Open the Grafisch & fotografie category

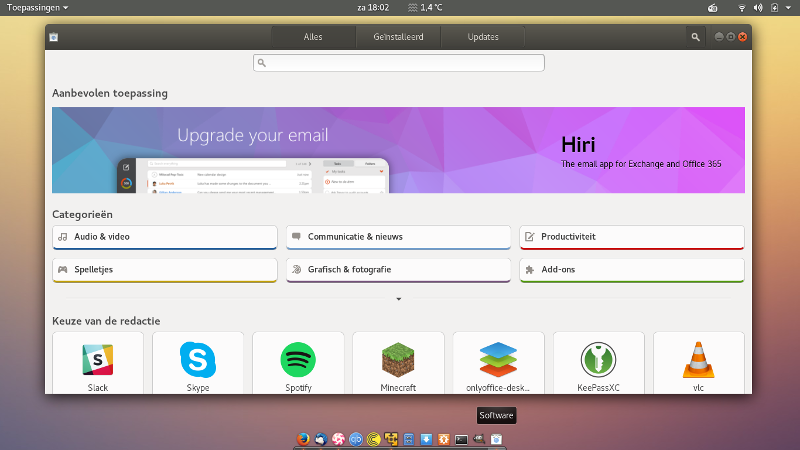pos(398,270)
